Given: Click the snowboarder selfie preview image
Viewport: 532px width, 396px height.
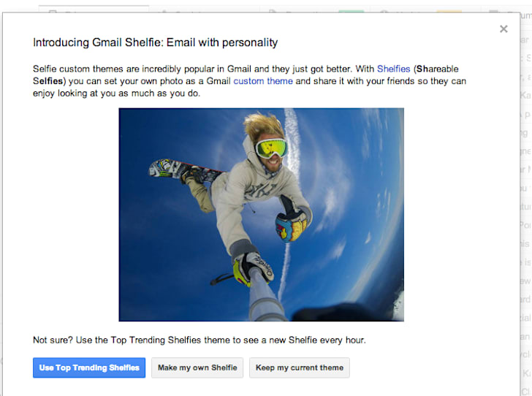Looking at the screenshot, I should [262, 215].
